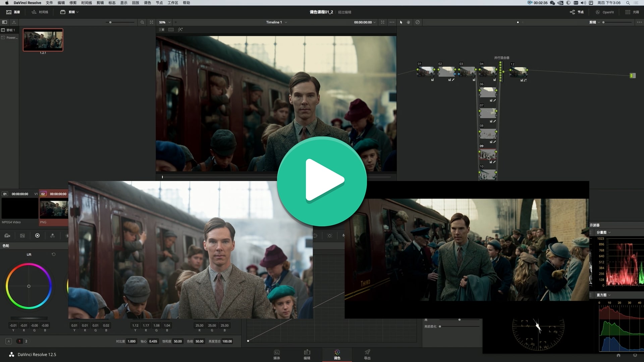Image resolution: width=644 pixels, height=362 pixels.
Task: Open the Timeline 1 dropdown
Action: click(276, 22)
